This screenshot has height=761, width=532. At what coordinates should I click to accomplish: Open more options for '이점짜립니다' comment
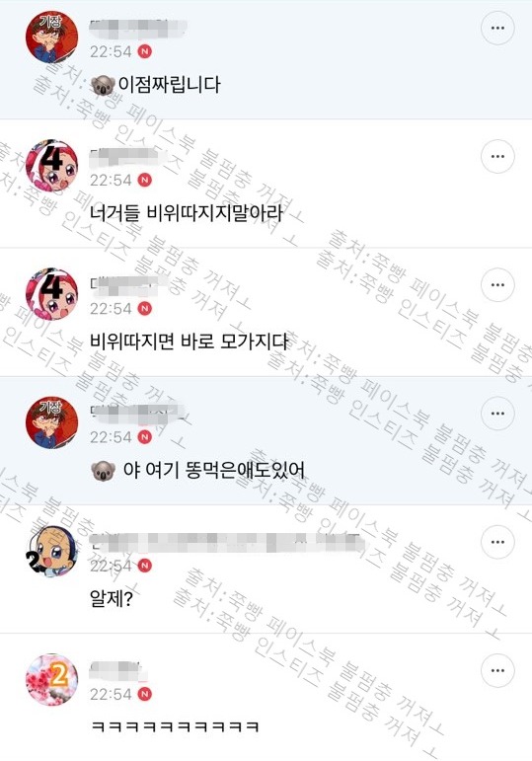pos(497,28)
